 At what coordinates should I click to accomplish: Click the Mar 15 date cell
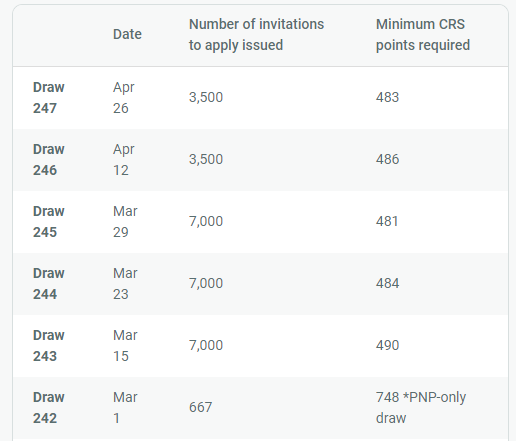click(x=125, y=346)
